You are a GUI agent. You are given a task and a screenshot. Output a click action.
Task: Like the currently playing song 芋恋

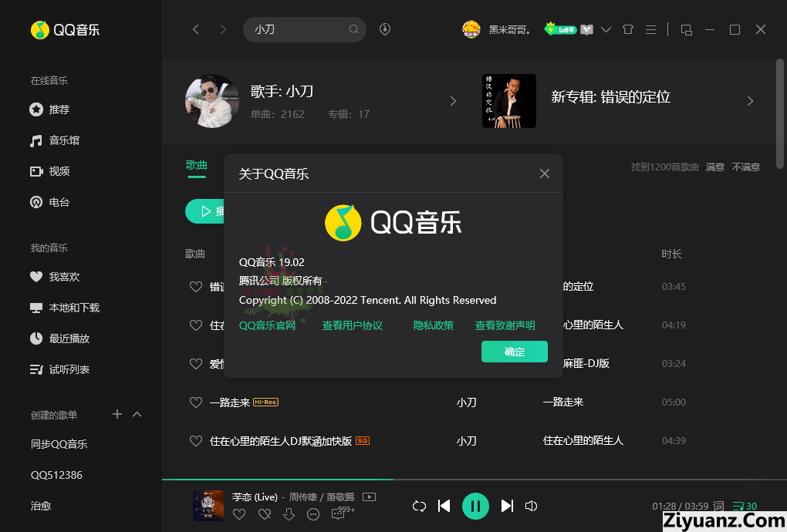pos(239,514)
